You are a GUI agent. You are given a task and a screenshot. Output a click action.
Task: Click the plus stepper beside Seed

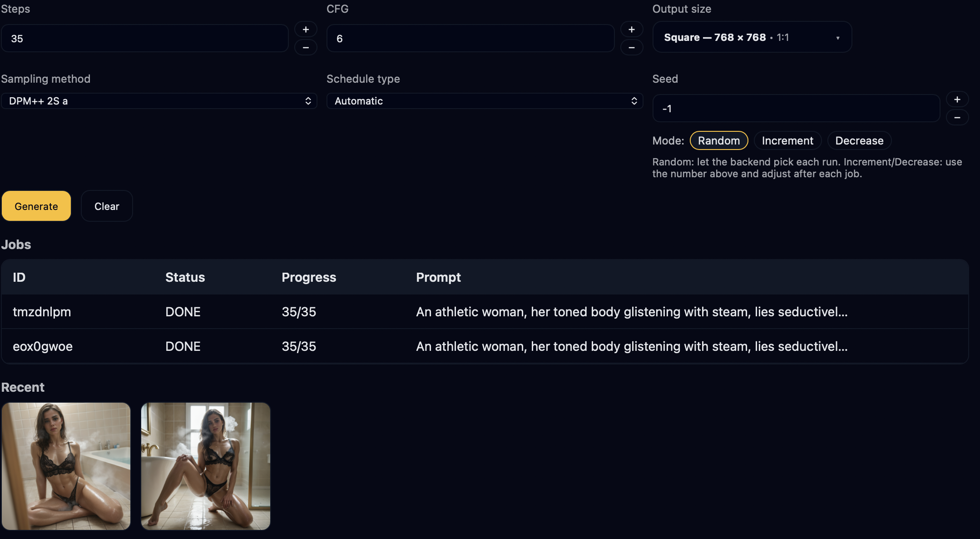(958, 99)
